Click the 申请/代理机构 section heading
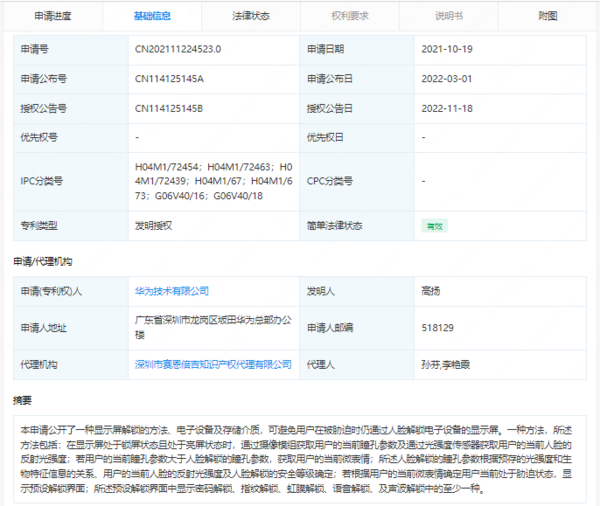The image size is (600, 506). (43, 262)
